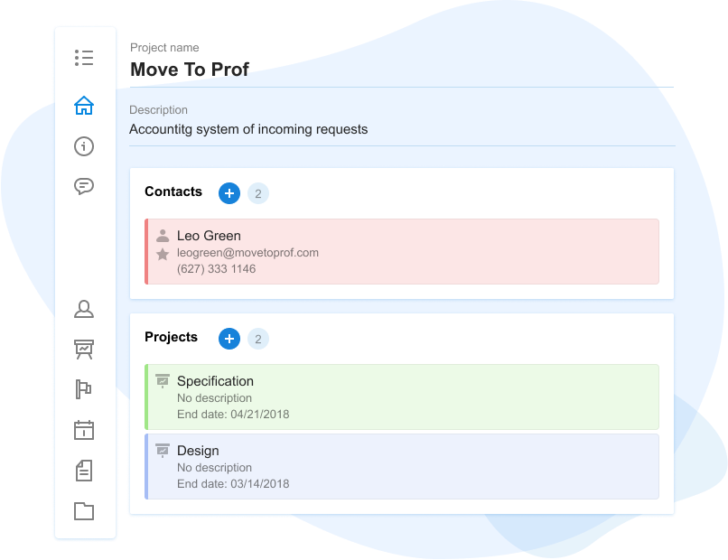Add a new project with plus button
This screenshot has height=560, width=728.
click(229, 339)
